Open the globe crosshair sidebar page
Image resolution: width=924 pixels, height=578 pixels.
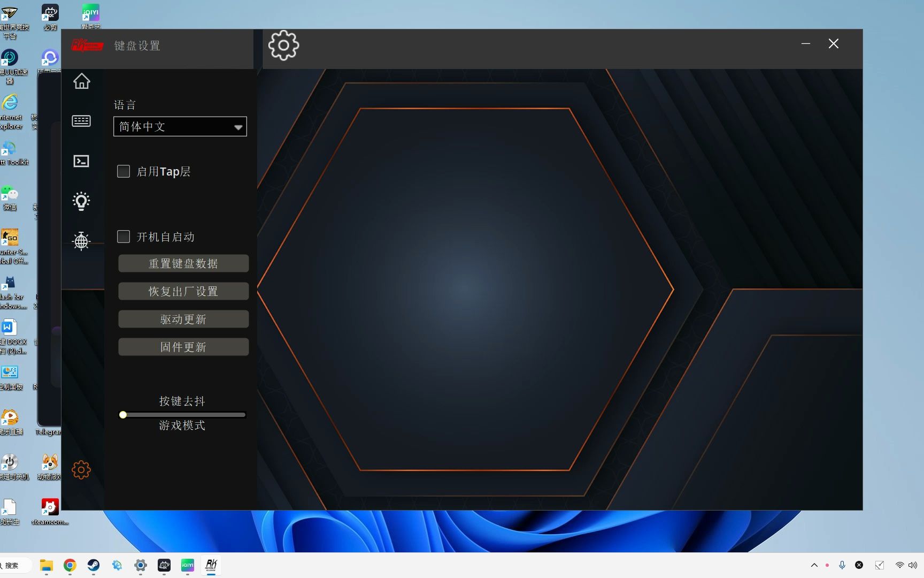pos(81,241)
